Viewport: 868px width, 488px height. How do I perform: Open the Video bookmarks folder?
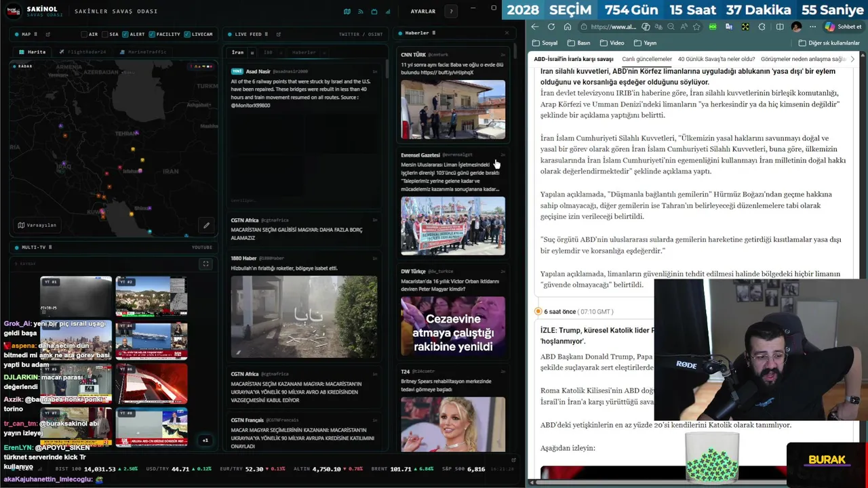coord(612,43)
